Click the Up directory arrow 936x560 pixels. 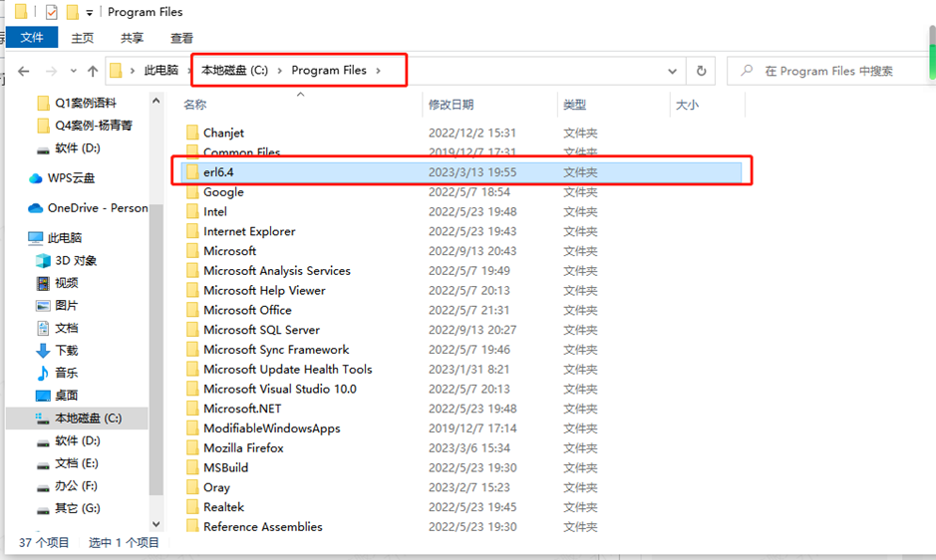pyautogui.click(x=93, y=71)
